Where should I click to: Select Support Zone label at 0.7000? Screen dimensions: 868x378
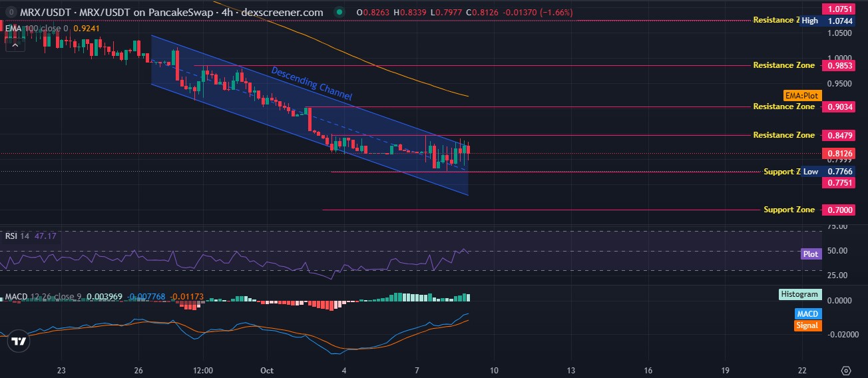pyautogui.click(x=789, y=210)
